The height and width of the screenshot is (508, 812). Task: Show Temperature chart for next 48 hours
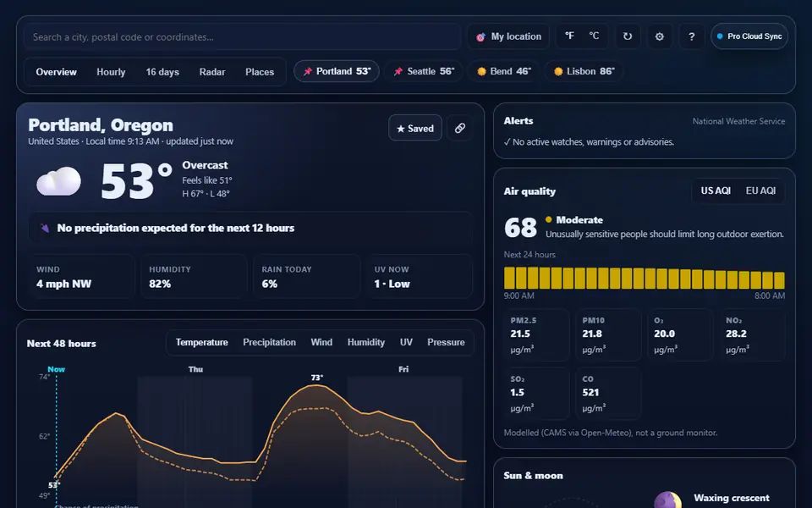pyautogui.click(x=201, y=342)
